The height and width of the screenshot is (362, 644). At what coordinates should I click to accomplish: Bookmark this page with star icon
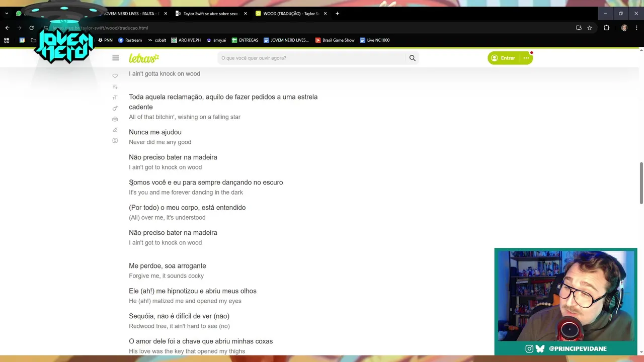(x=590, y=28)
